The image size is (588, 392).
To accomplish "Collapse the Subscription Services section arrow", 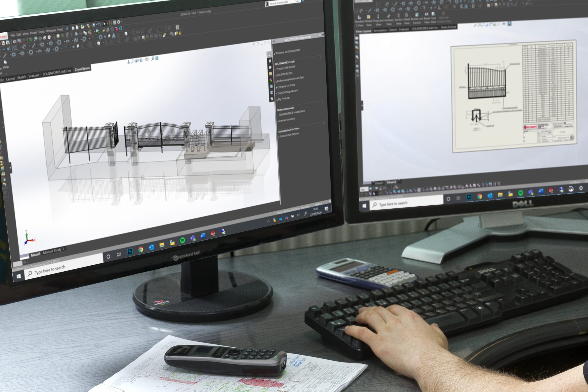I will 324,123.
